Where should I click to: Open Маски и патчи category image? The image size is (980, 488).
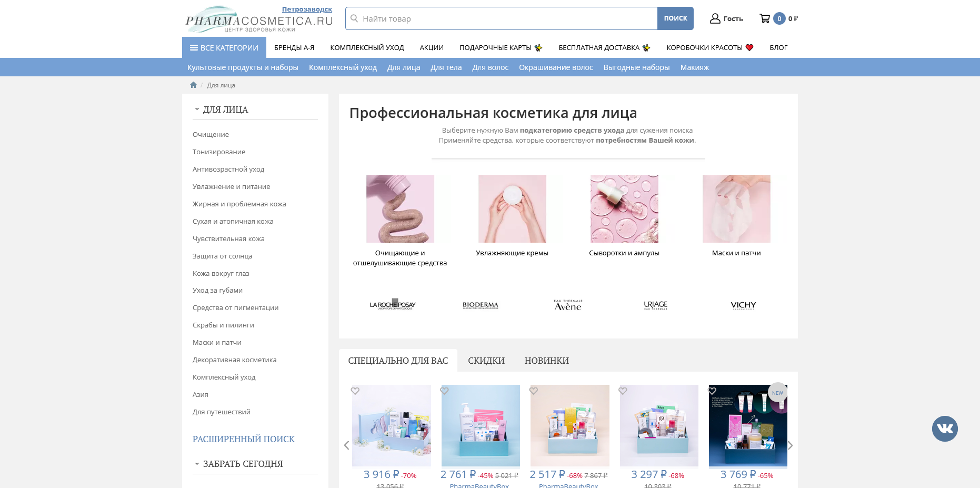736,208
